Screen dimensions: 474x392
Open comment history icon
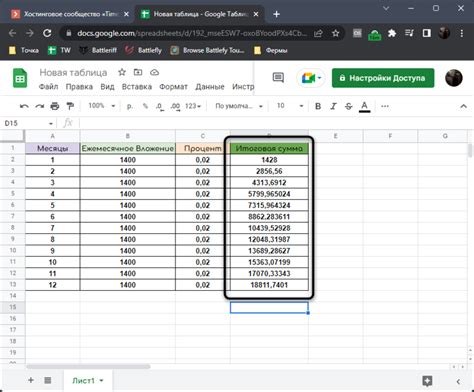278,78
